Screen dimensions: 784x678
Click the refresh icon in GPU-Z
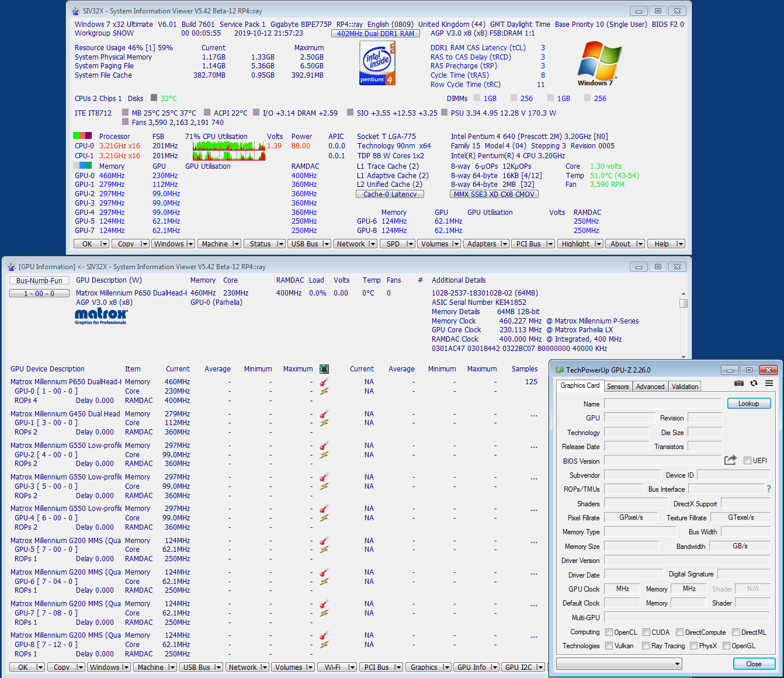754,383
